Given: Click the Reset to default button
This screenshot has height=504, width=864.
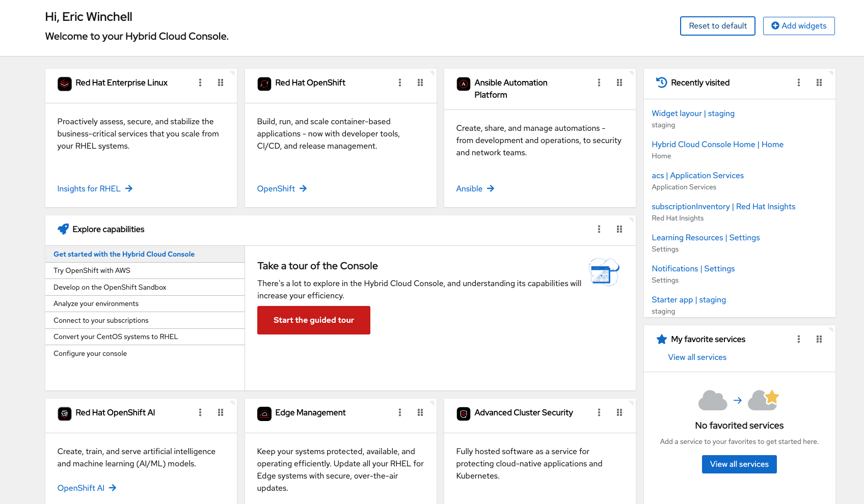Looking at the screenshot, I should pyautogui.click(x=717, y=26).
